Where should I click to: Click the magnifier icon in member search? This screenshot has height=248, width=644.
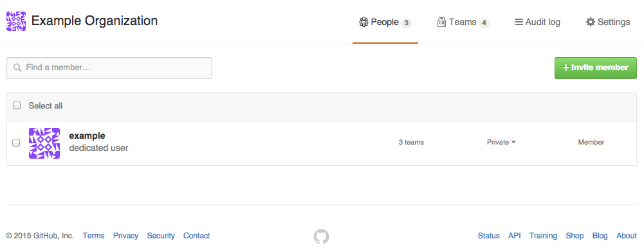tap(17, 67)
